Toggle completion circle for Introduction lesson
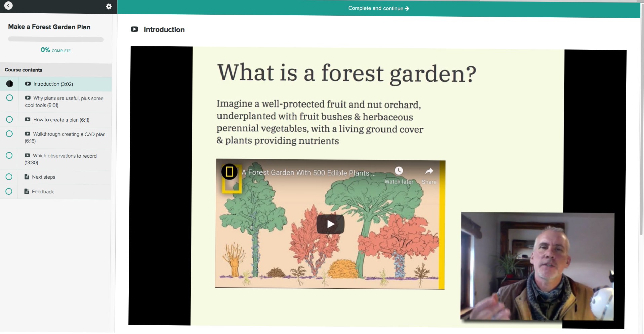The width and height of the screenshot is (644, 334). [x=10, y=84]
